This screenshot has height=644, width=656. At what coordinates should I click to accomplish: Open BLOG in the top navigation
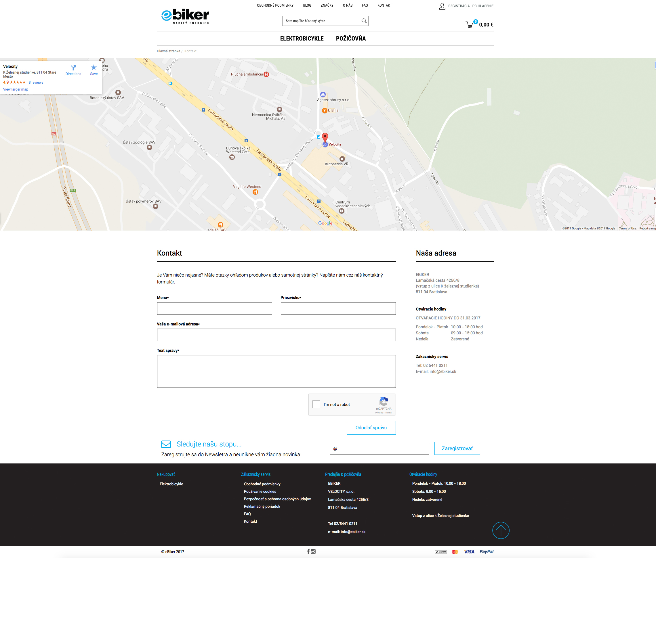tap(307, 5)
